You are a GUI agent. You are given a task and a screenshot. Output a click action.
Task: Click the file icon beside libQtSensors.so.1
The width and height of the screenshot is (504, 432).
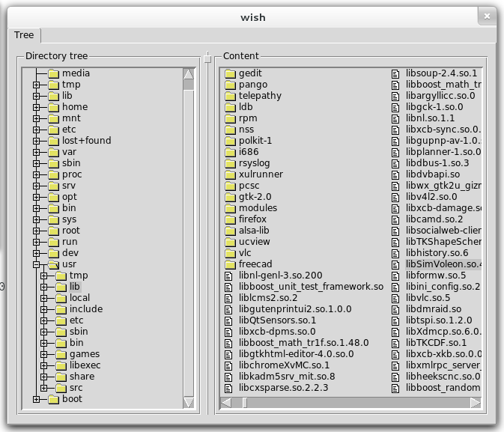228,320
